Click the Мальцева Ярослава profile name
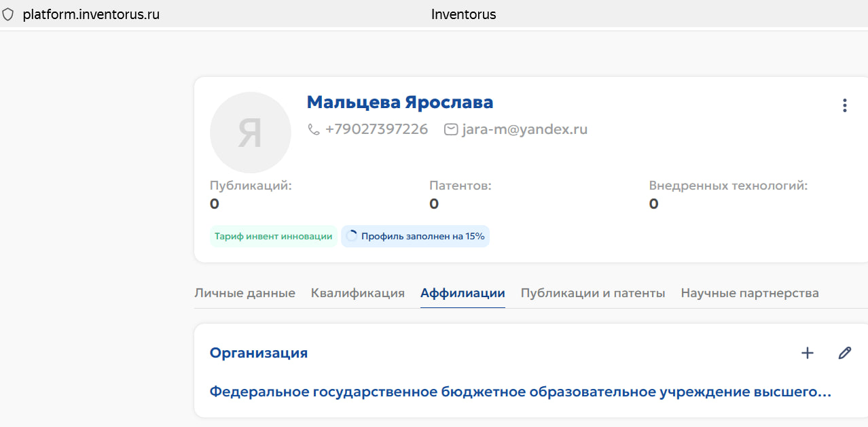This screenshot has height=427, width=868. click(399, 103)
